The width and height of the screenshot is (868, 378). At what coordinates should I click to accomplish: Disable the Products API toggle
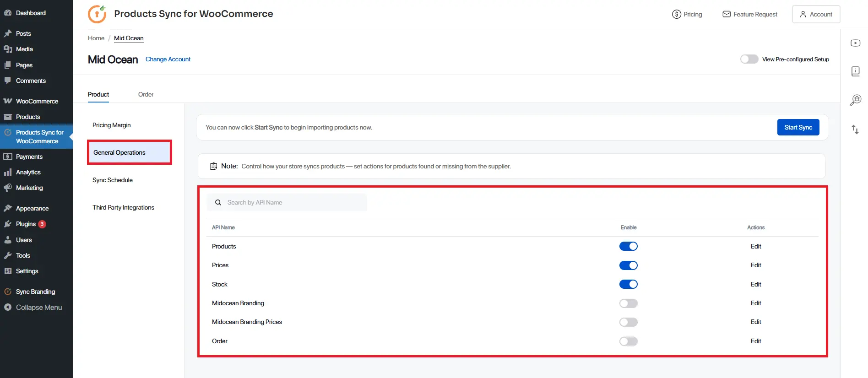(x=629, y=246)
